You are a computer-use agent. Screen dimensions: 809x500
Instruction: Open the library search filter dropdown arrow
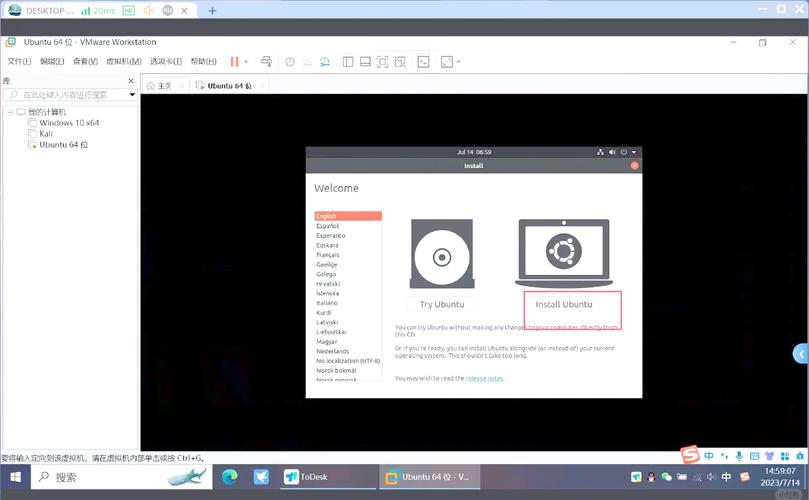click(133, 95)
